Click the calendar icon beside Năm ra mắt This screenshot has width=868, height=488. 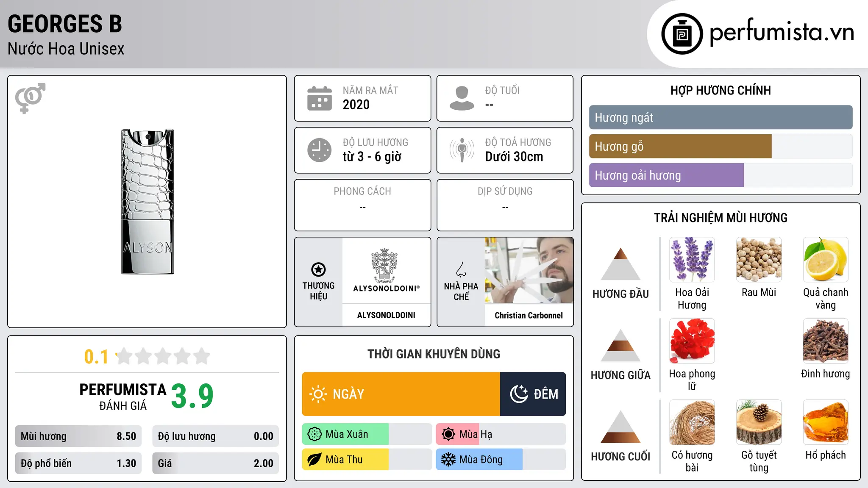click(320, 98)
